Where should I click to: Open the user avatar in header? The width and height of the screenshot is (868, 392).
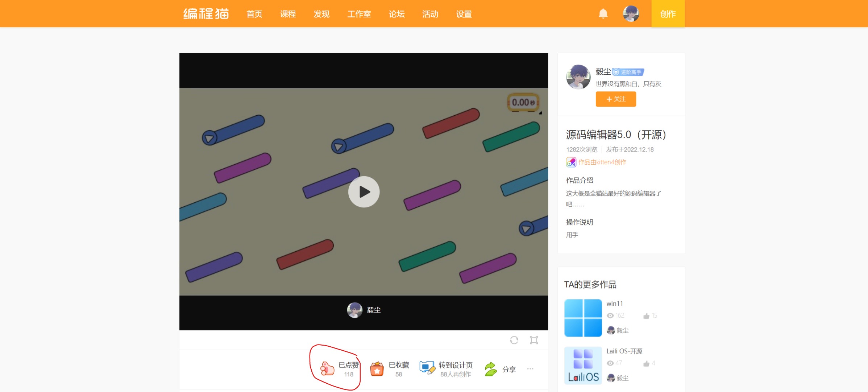(x=631, y=14)
